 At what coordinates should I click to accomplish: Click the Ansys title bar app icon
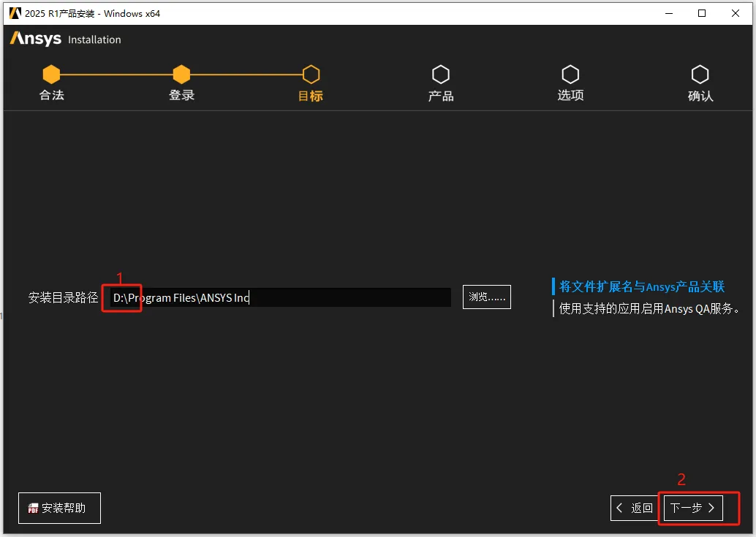point(15,13)
